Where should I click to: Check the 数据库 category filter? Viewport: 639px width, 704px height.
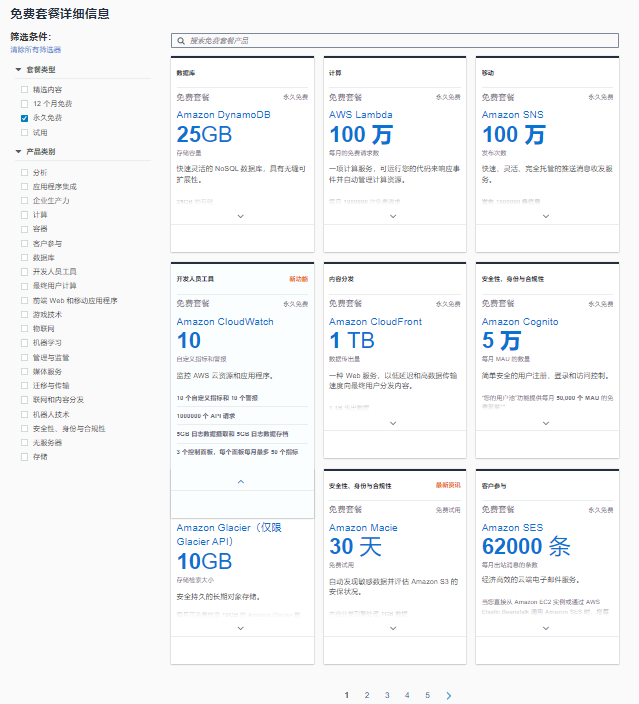click(x=25, y=258)
